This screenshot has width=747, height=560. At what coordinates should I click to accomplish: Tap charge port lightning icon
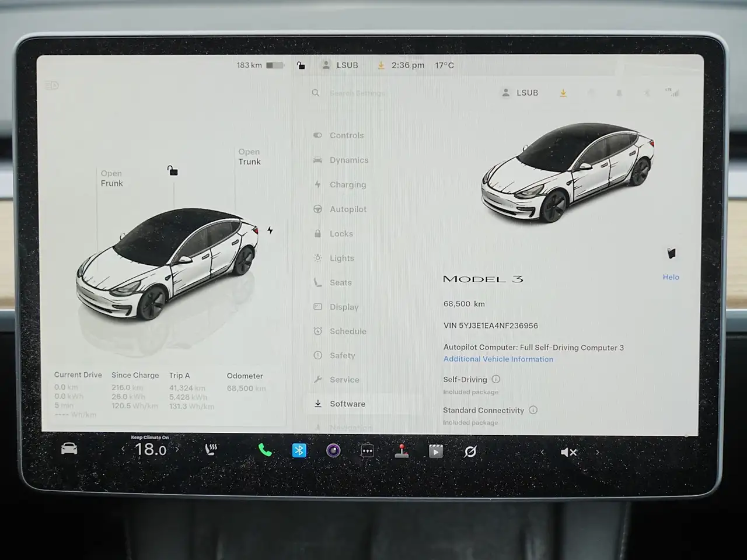270,230
